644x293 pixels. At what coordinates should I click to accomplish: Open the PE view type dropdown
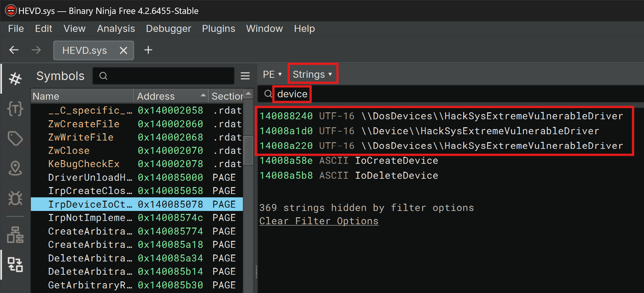click(272, 74)
